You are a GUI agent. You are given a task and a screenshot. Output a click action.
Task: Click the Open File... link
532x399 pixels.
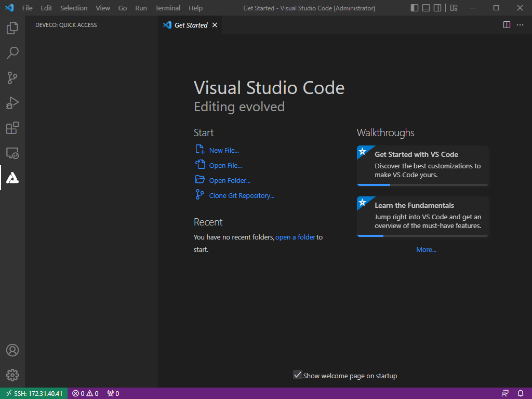click(225, 166)
